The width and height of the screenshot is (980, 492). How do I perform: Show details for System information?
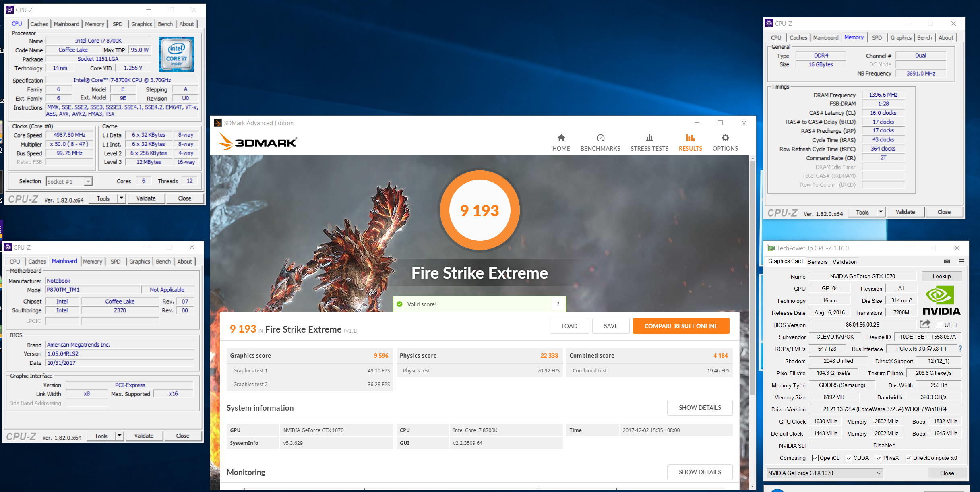700,407
